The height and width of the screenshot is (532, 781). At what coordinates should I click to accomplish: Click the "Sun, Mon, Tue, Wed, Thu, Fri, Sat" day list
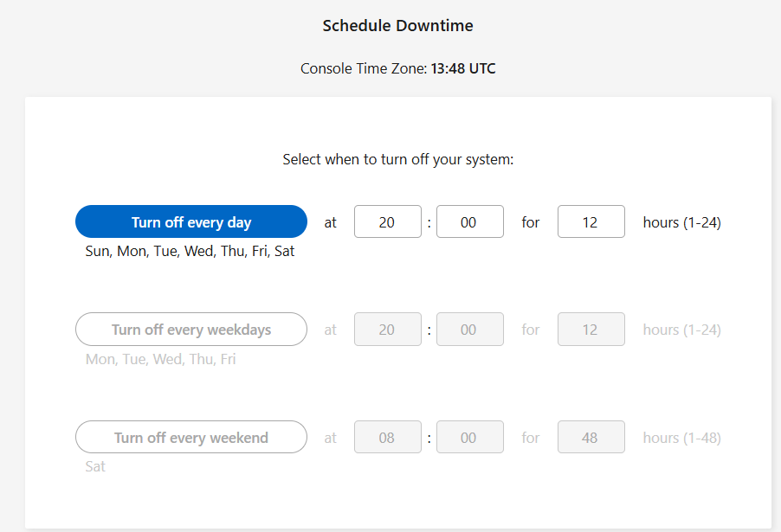point(191,252)
